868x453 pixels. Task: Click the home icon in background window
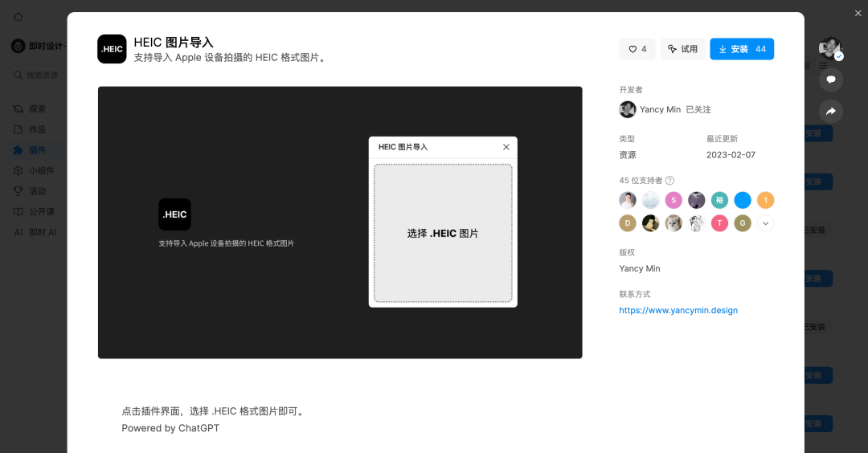(x=18, y=17)
